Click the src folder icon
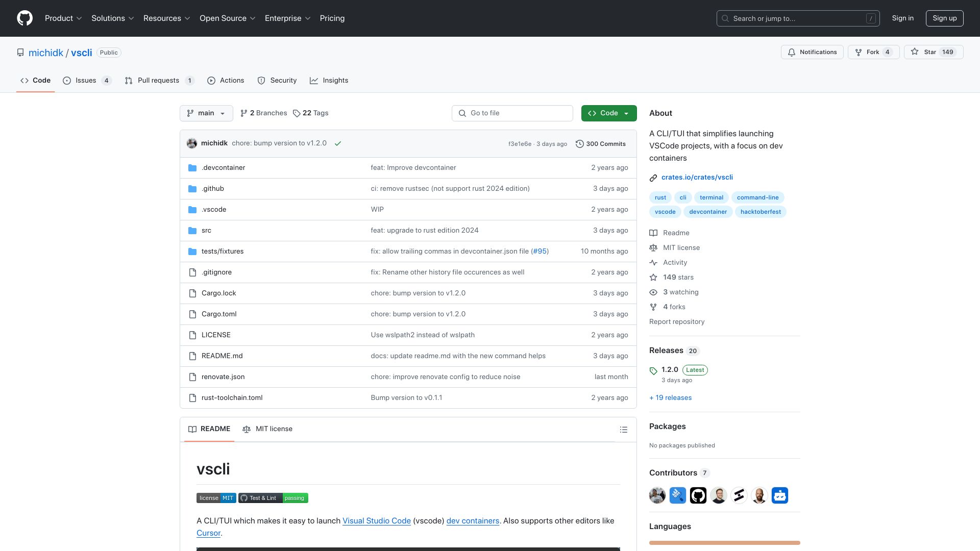 192,231
